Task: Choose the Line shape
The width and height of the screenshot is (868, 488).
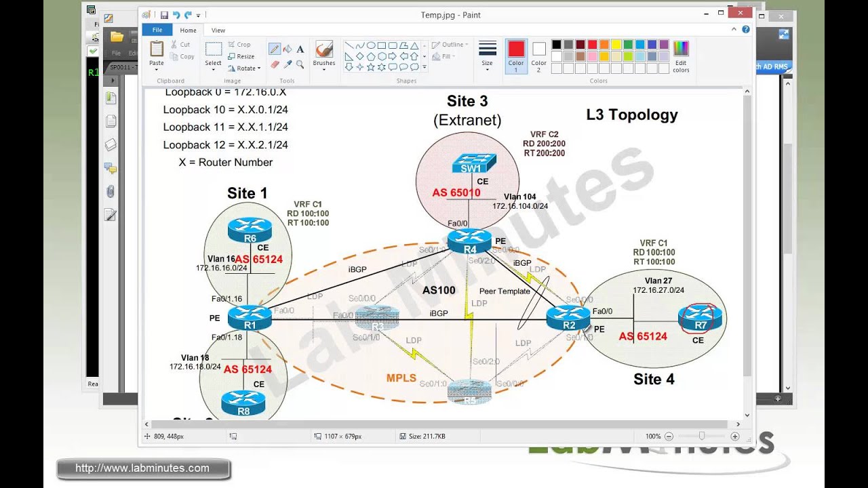Action: click(349, 45)
